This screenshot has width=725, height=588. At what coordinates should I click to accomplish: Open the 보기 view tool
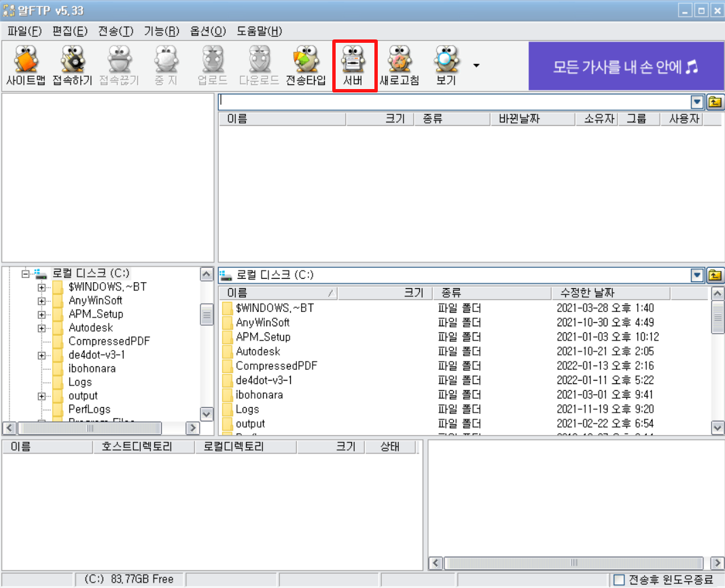446,66
